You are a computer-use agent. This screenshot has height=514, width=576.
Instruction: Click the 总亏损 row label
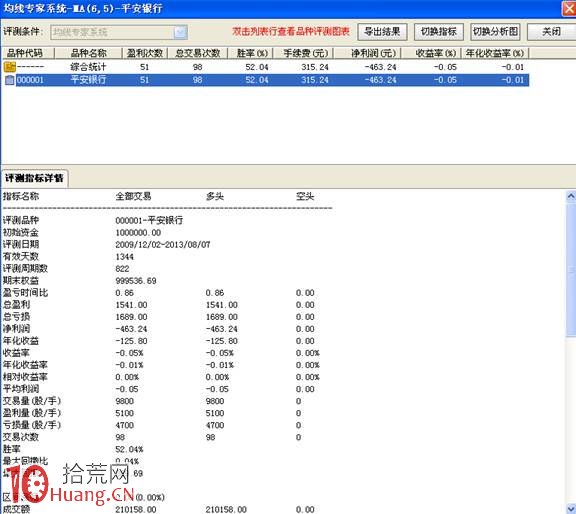point(17,317)
